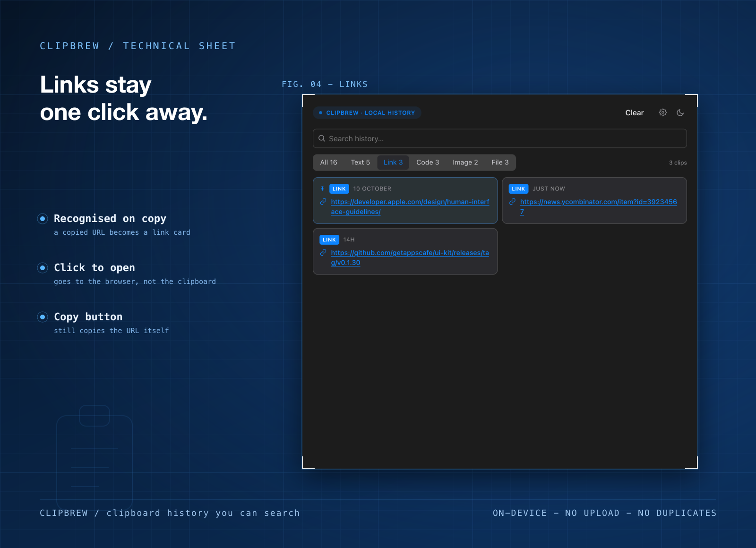This screenshot has width=756, height=548.
Task: Click the 'JUST NOW' timestamp
Action: tap(549, 188)
